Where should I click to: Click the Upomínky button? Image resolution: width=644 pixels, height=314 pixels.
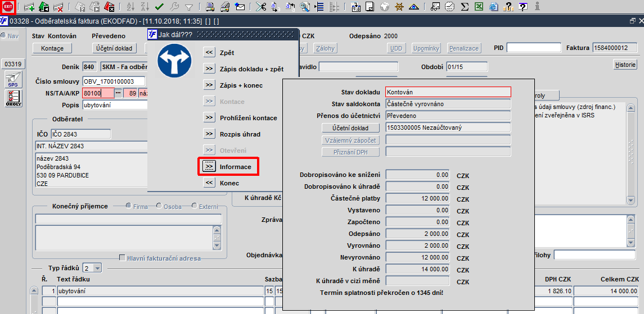click(x=426, y=48)
